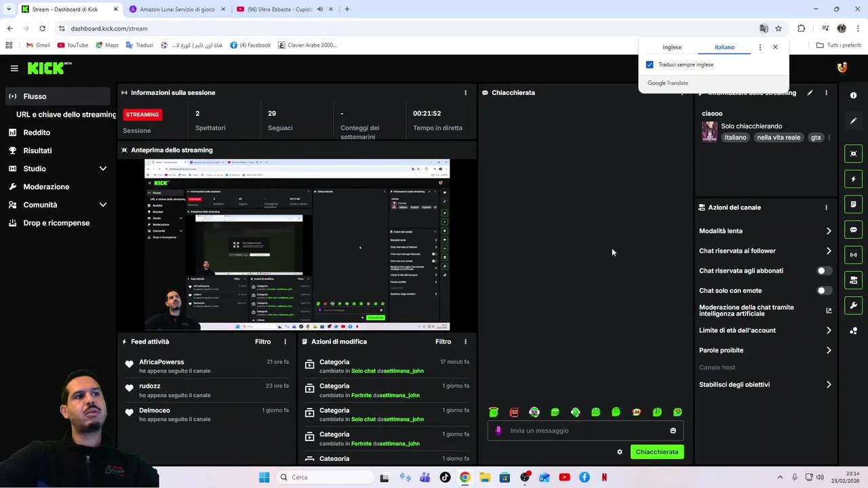Open the profile avatar in the Kick header
Screen dimensions: 868x488
[x=842, y=68]
